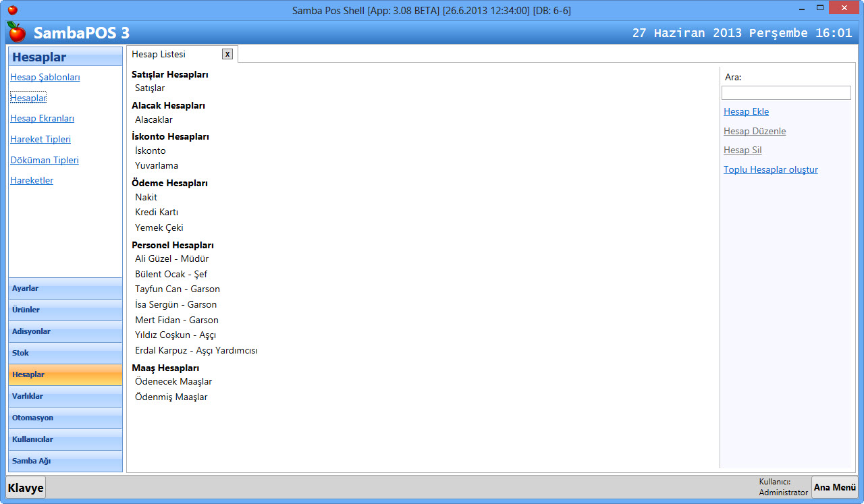Switch to Kullanıcılar section
This screenshot has width=864, height=504.
[x=65, y=440]
